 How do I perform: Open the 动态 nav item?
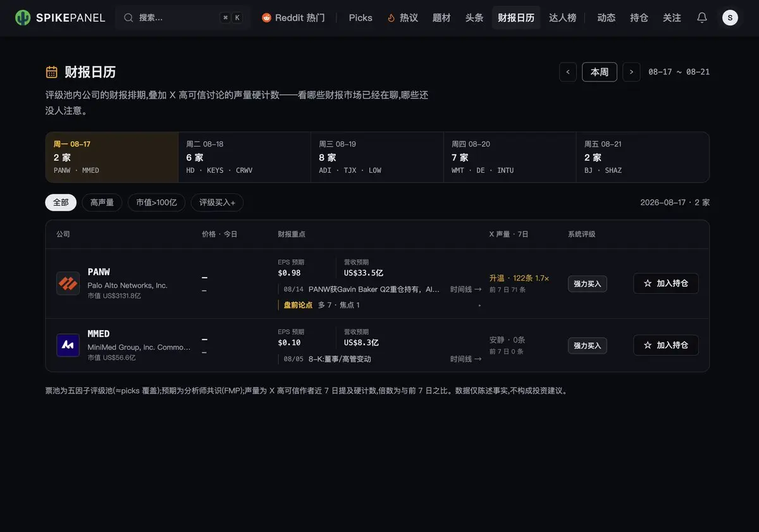tap(607, 18)
